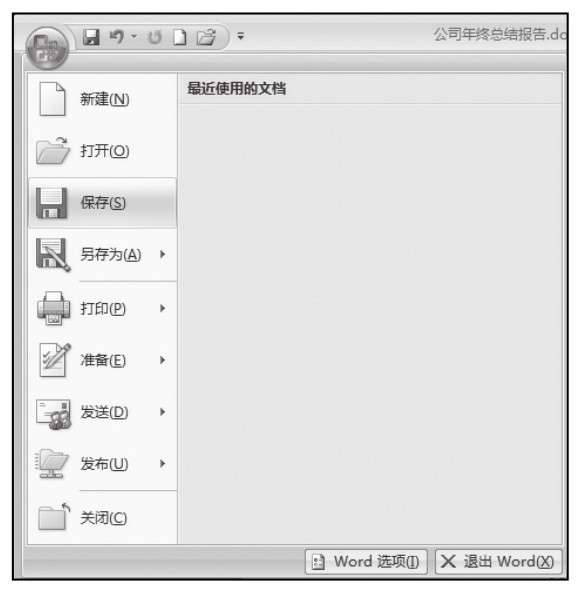This screenshot has width=580, height=591.
Task: Expand the 发送(D) submenu arrow
Action: [162, 412]
